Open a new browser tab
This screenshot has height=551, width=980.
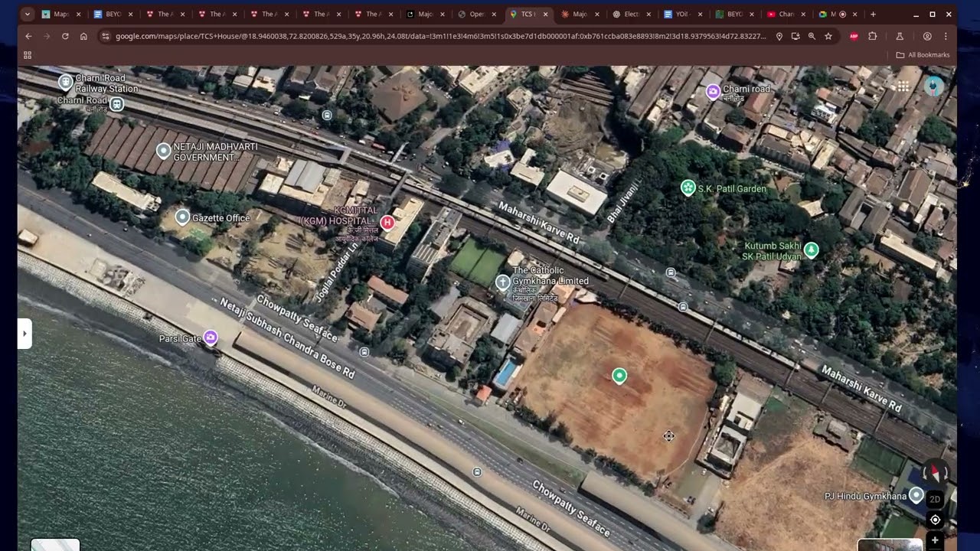click(x=873, y=14)
